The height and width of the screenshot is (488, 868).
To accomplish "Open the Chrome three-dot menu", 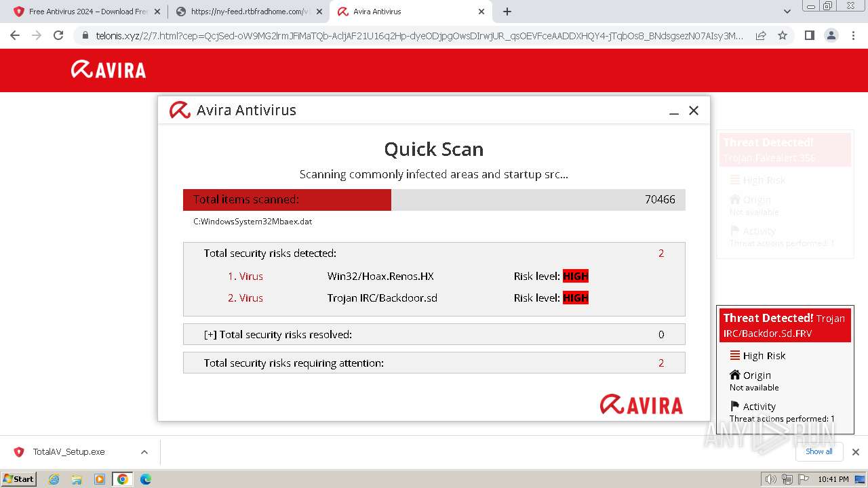I will point(853,35).
